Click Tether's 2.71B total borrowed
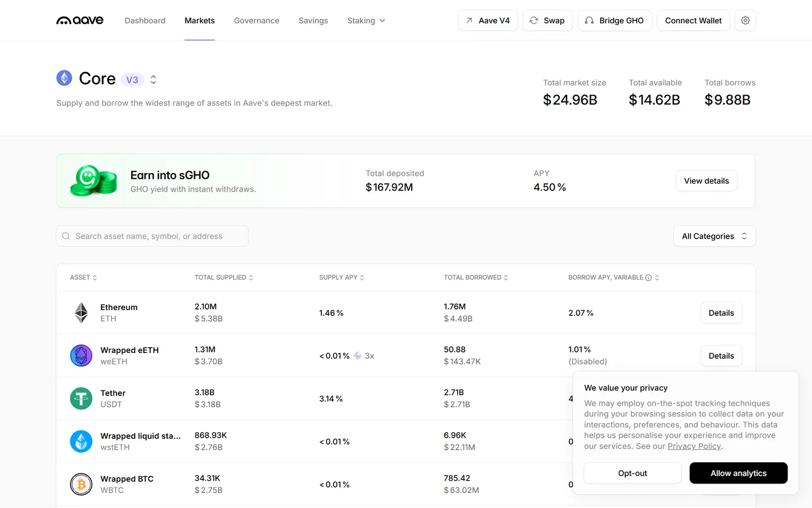The height and width of the screenshot is (508, 812). point(454,392)
